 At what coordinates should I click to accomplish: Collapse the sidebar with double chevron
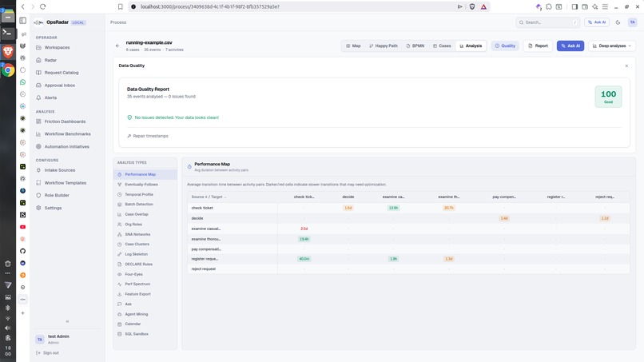[x=67, y=321]
